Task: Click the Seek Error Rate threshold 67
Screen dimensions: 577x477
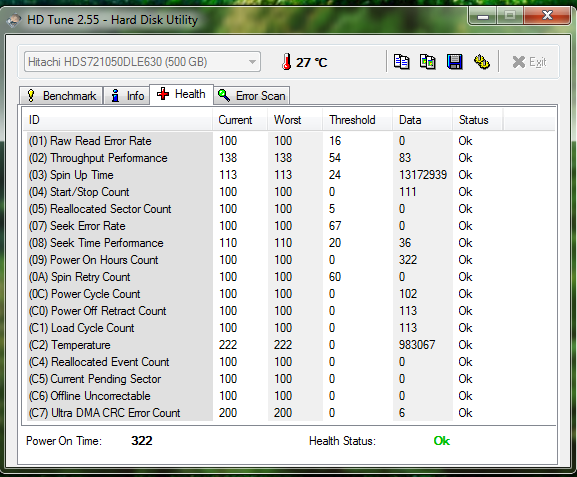Action: tap(335, 226)
